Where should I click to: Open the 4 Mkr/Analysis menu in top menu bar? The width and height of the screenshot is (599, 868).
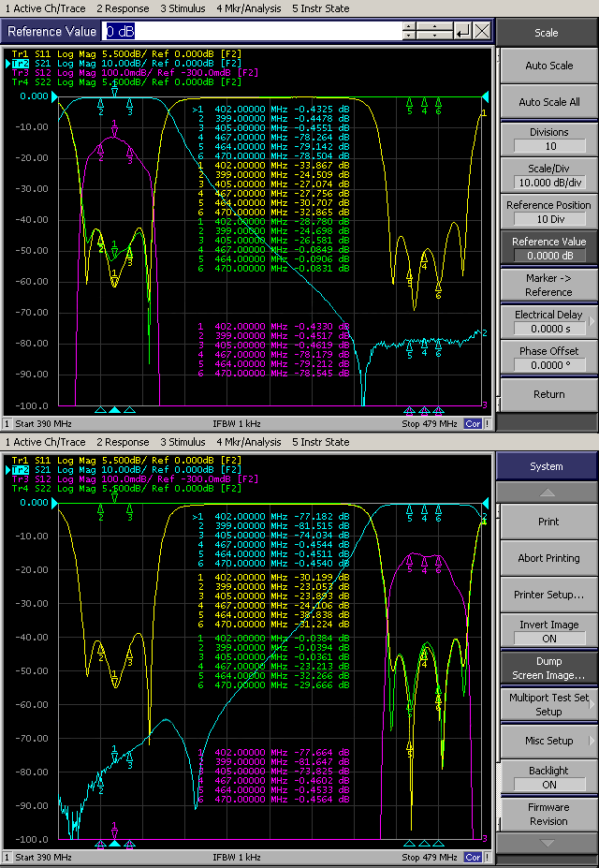(x=248, y=8)
